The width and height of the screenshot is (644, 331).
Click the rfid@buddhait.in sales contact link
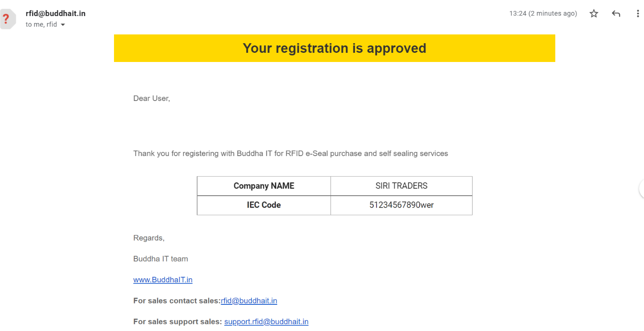point(249,301)
